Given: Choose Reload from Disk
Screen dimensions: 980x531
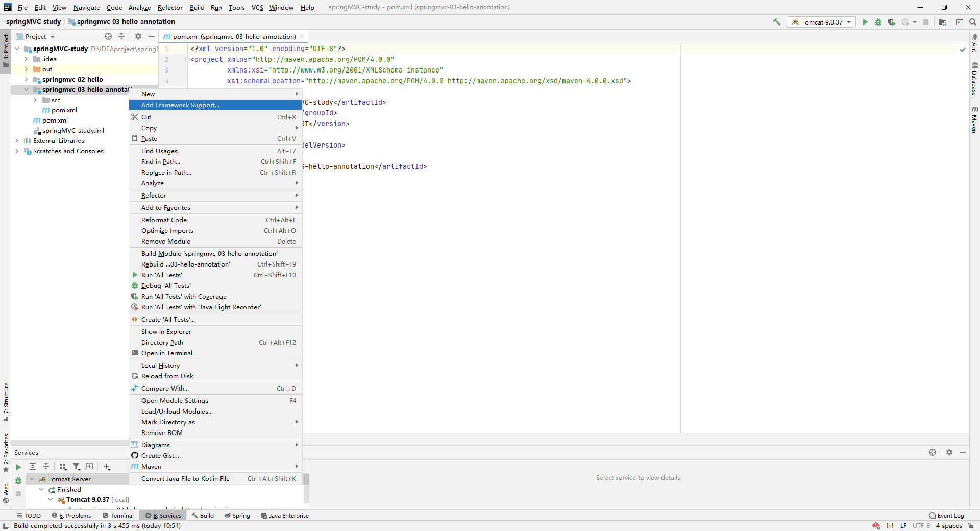Looking at the screenshot, I should [215, 376].
